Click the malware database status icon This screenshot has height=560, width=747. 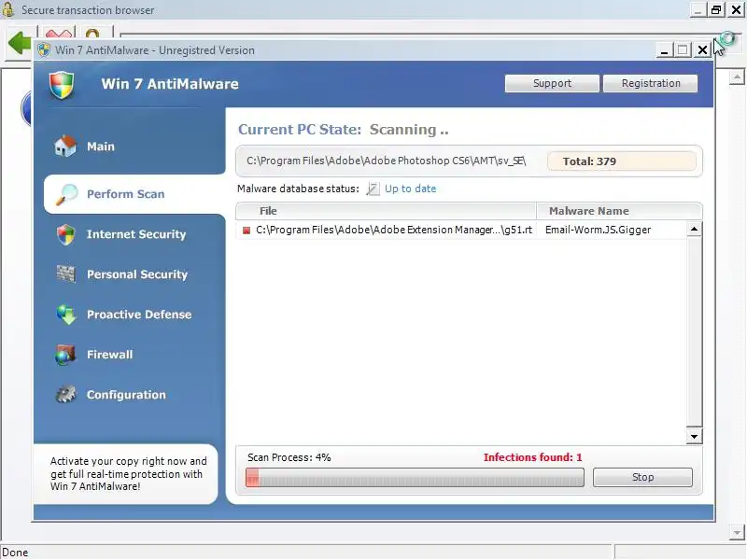373,189
